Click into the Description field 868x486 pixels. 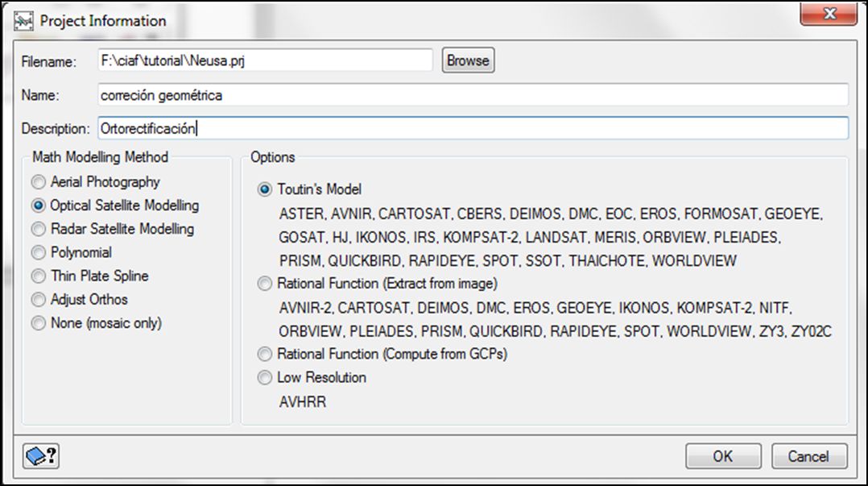(x=473, y=129)
